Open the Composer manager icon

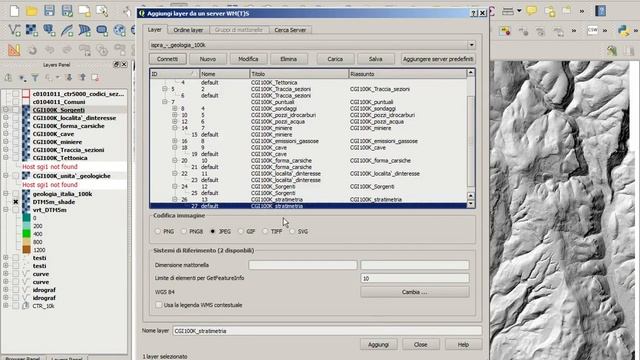[x=102, y=11]
